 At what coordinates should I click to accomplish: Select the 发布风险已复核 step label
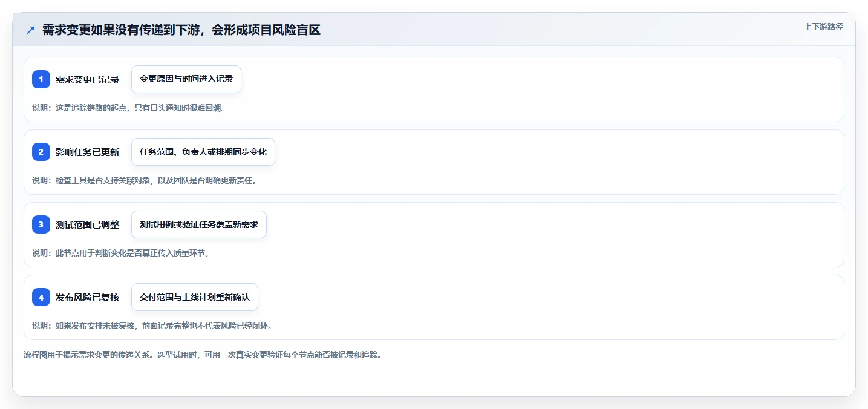[x=88, y=297]
